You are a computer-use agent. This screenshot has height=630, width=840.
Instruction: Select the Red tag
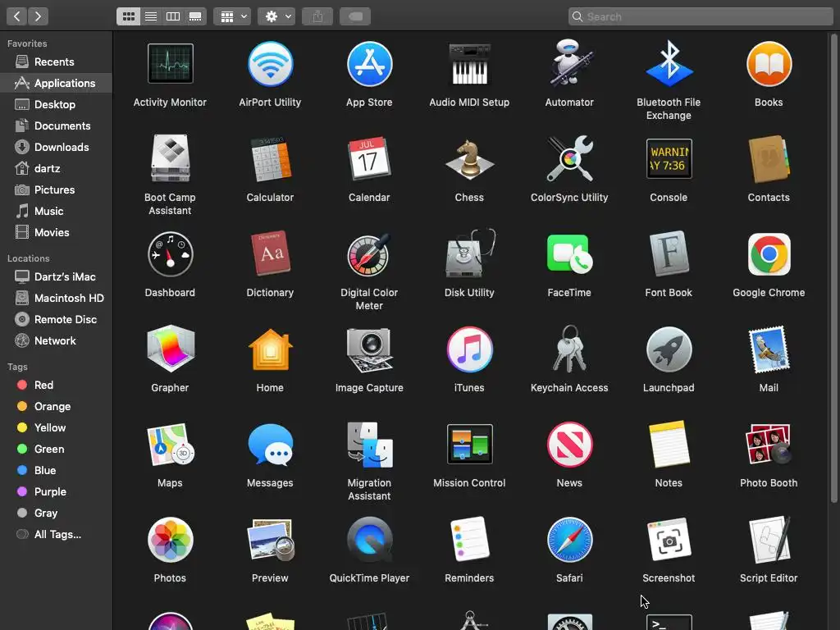click(x=57, y=385)
